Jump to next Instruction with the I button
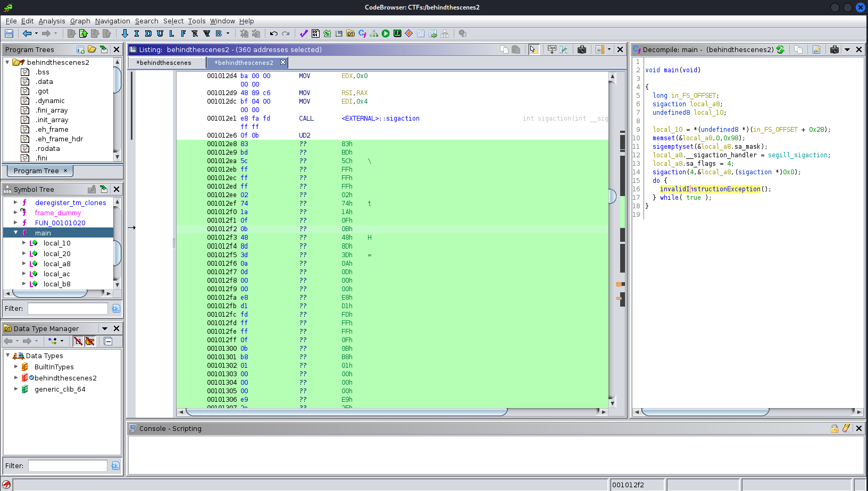Image resolution: width=868 pixels, height=491 pixels. [137, 33]
